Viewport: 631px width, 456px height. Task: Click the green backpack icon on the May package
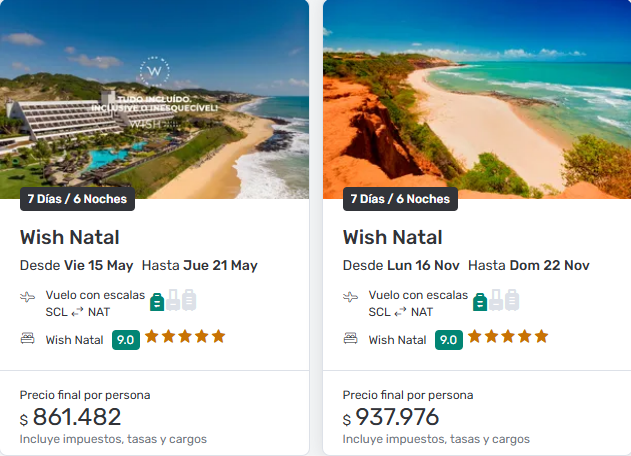(157, 300)
